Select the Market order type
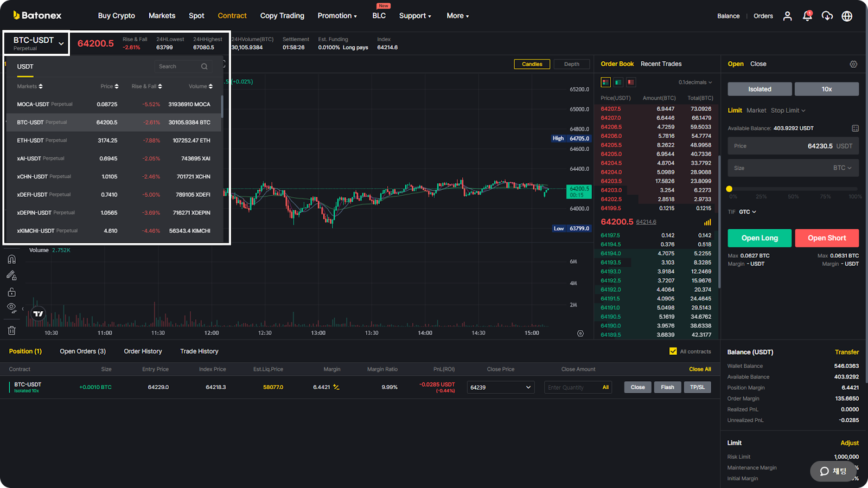Image resolution: width=868 pixels, height=488 pixels. coord(756,111)
